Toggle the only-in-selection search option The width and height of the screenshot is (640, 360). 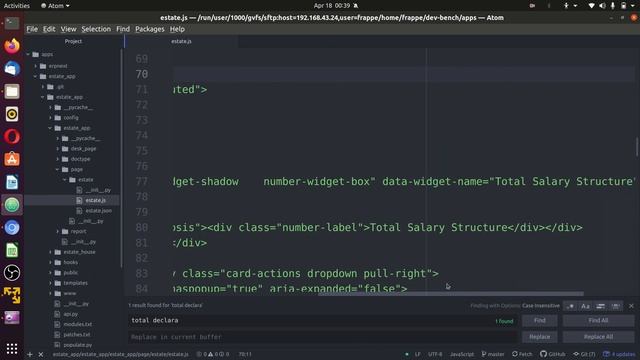[x=600, y=306]
